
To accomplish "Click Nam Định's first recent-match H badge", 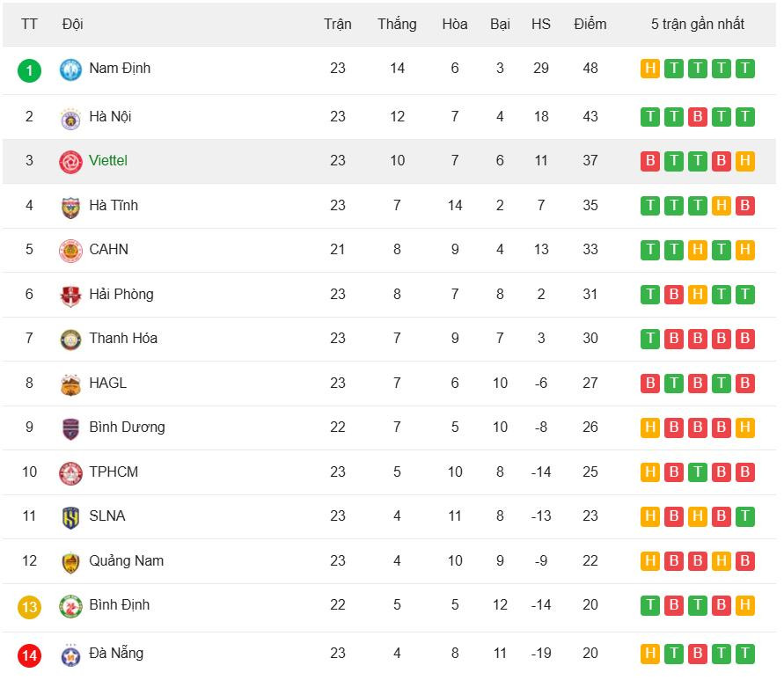I will coord(650,69).
